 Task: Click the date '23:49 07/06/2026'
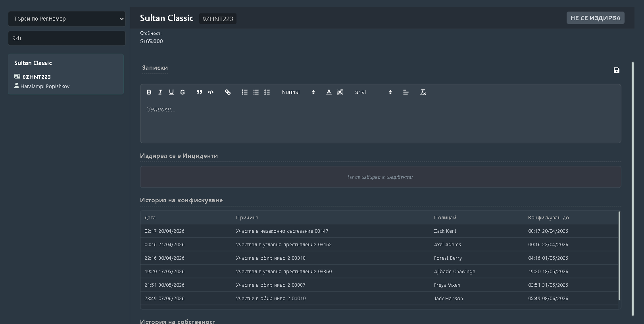164,299
